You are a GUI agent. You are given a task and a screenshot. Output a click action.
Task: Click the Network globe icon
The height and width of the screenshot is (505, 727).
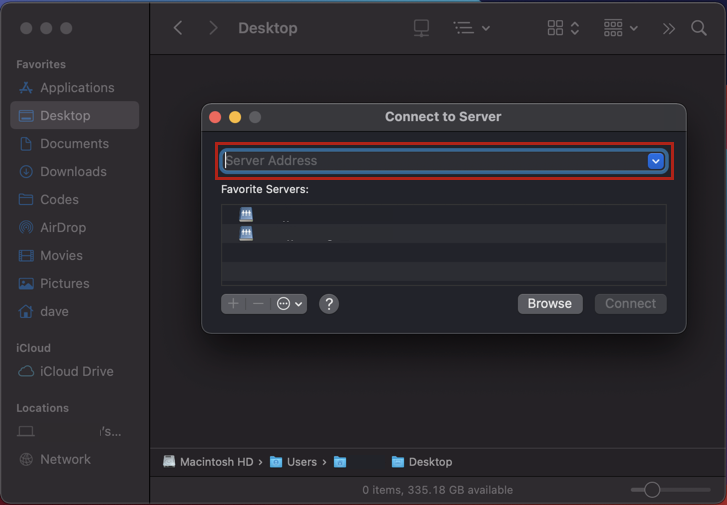pos(26,460)
